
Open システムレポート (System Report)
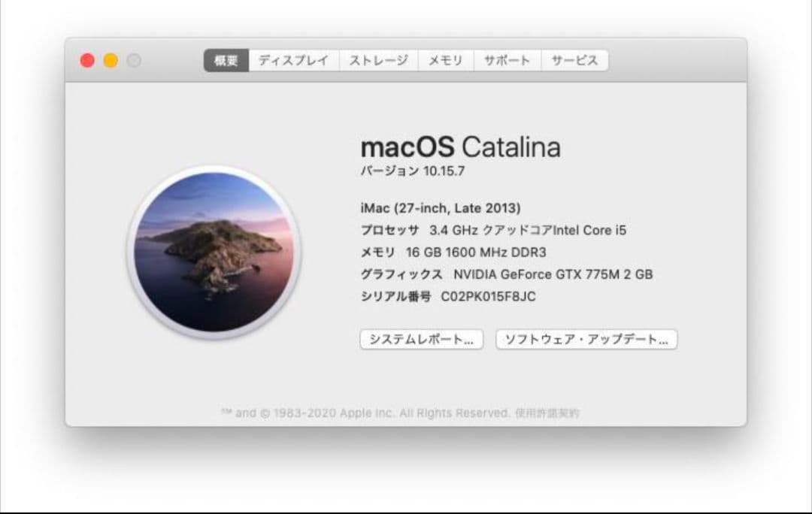(x=423, y=340)
